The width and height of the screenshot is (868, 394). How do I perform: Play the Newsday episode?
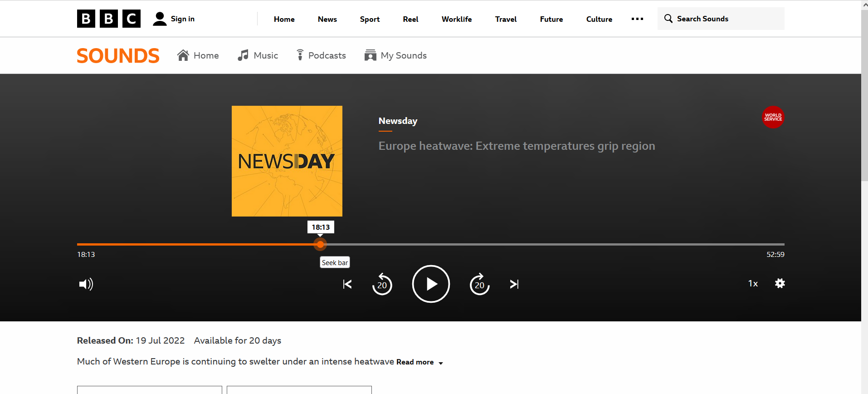[x=431, y=284]
